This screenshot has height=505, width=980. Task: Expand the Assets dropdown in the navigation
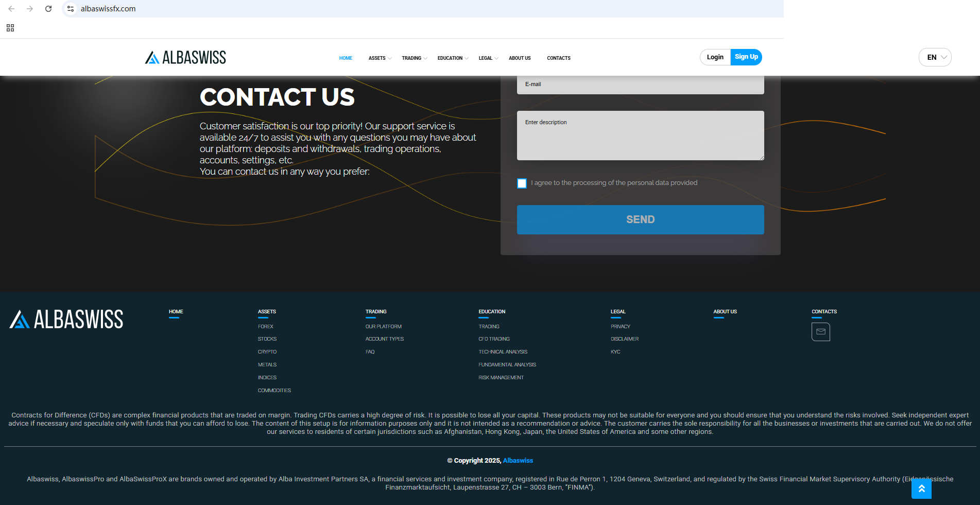coord(380,58)
